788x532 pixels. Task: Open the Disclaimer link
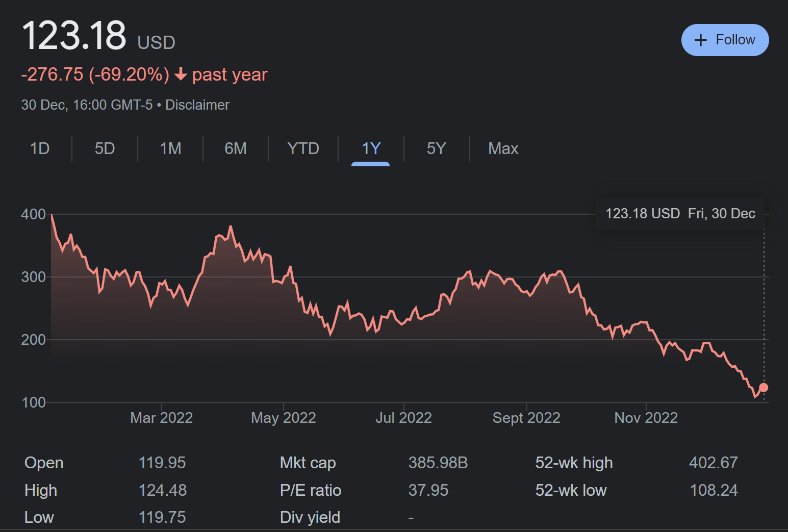click(197, 105)
